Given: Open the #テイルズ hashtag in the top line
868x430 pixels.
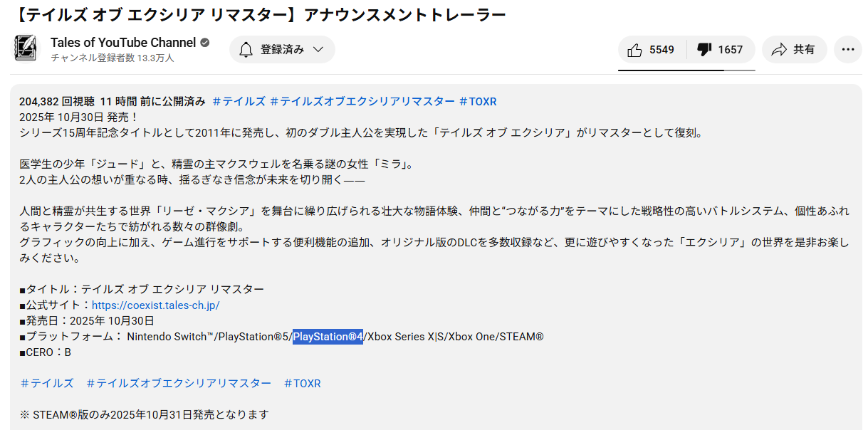Looking at the screenshot, I should (x=239, y=101).
